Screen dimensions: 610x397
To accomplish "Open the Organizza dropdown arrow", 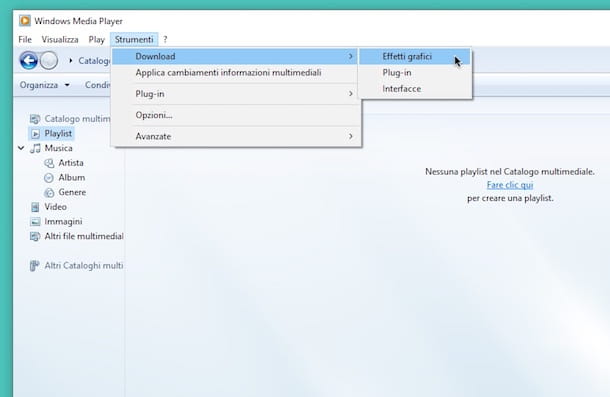I will point(67,85).
